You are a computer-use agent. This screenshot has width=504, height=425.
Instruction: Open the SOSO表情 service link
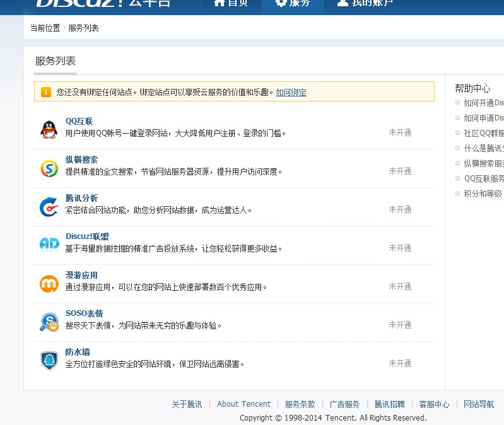point(85,313)
